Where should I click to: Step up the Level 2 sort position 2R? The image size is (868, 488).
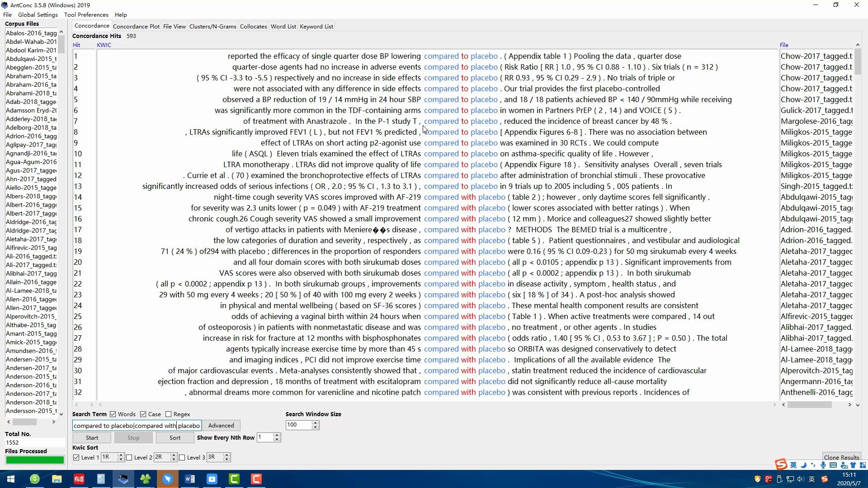tap(174, 455)
